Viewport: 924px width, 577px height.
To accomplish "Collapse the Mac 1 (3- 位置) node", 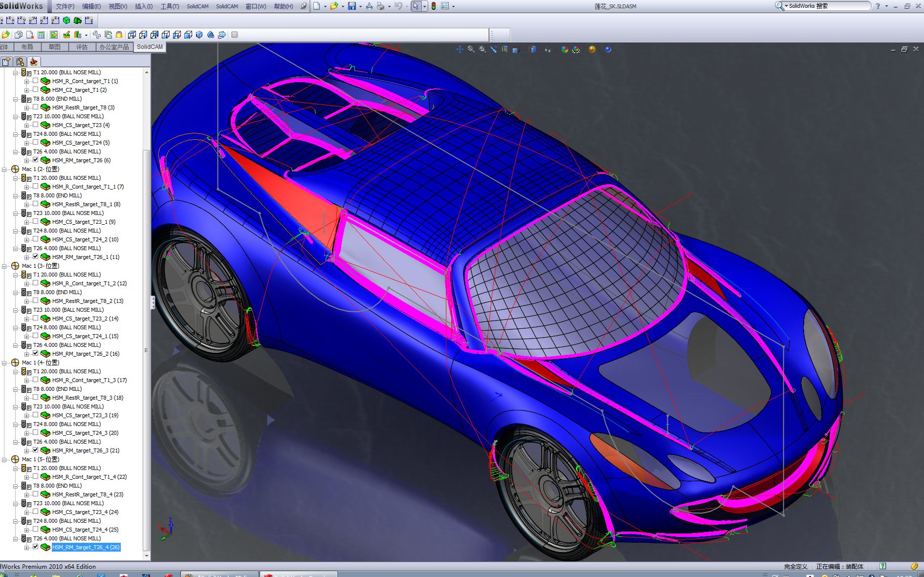I will [4, 266].
